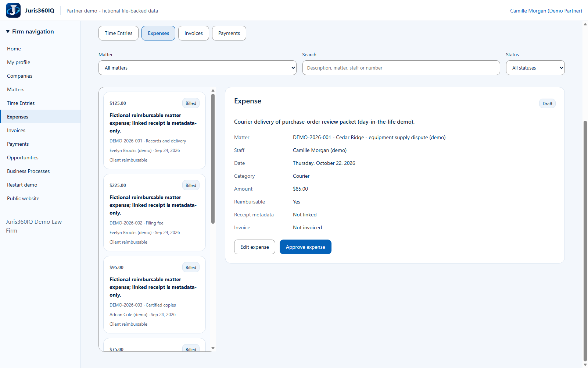The image size is (588, 368).
Task: Open the Public website link
Action: click(x=40, y=198)
